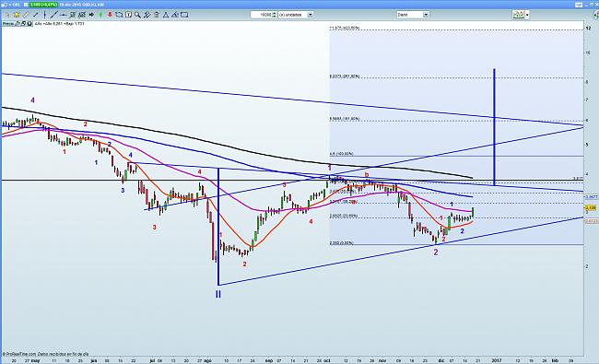Open the unidades dropdown arrow

pos(311,15)
